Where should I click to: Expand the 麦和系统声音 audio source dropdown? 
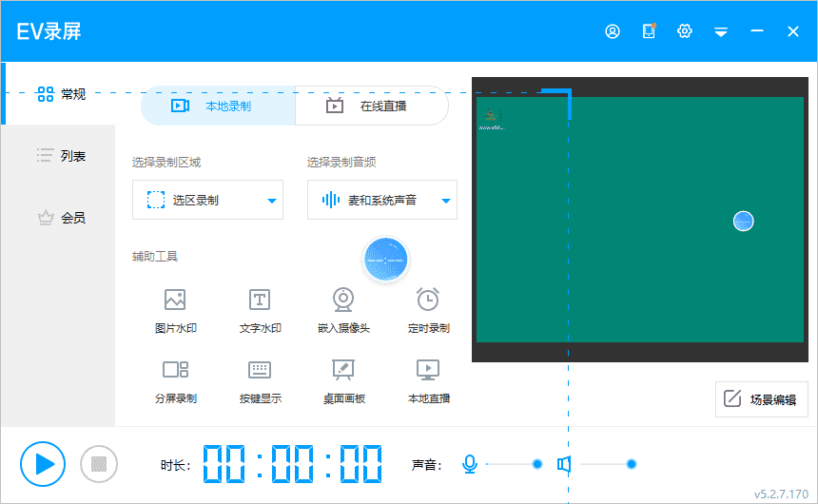tap(446, 201)
